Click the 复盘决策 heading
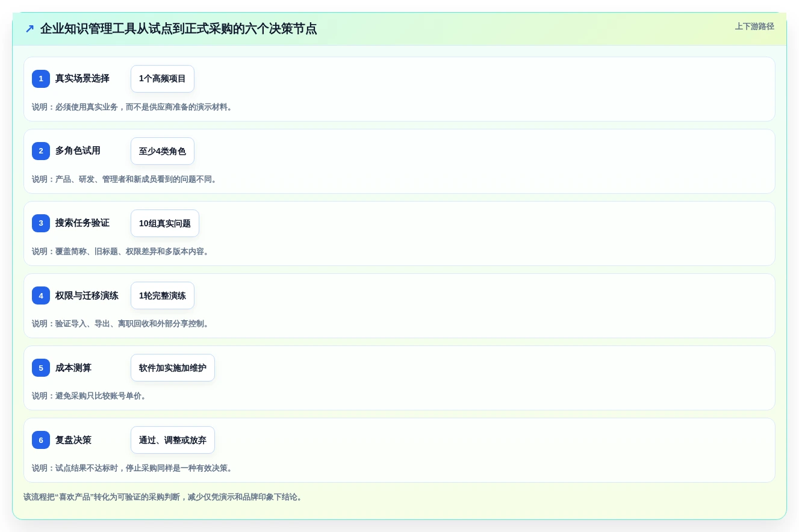The width and height of the screenshot is (799, 532). [73, 440]
